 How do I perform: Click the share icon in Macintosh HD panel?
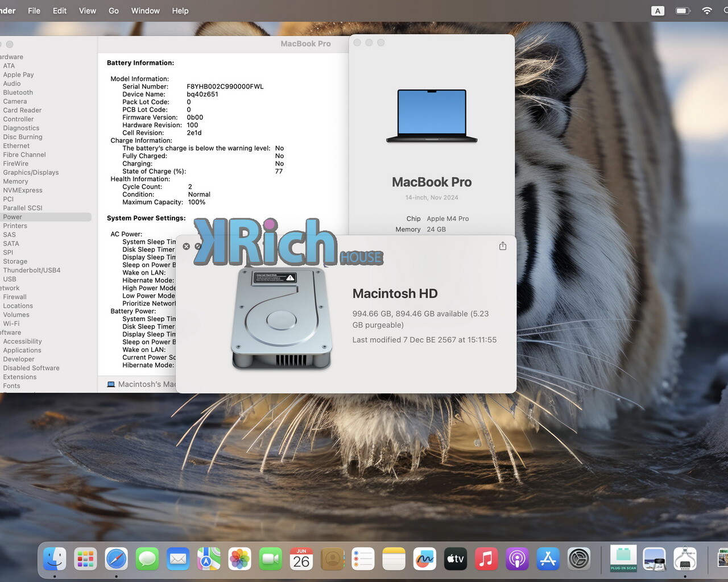pos(503,246)
